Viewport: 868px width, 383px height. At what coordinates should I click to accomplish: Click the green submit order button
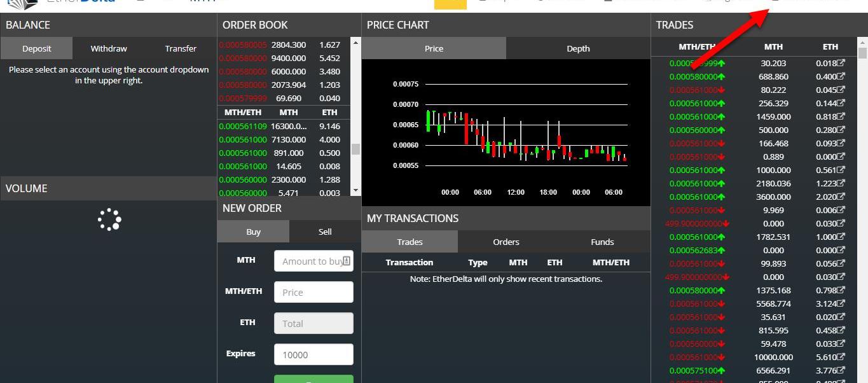(313, 379)
